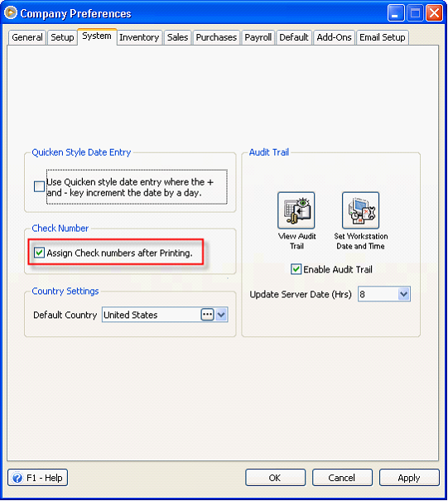Click the OK button
Screen dimensions: 448x501
(275, 478)
